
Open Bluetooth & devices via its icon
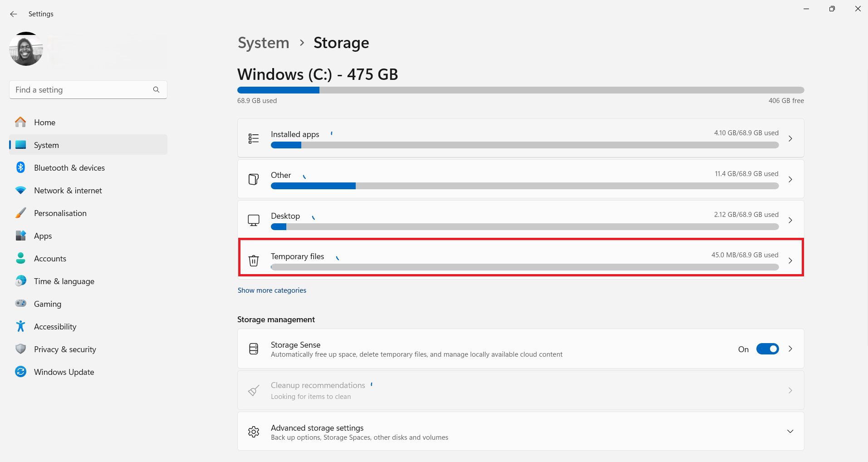[x=21, y=167]
